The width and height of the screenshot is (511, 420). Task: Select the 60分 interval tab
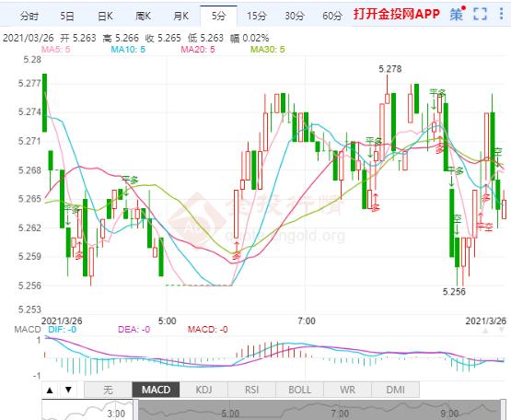point(332,16)
